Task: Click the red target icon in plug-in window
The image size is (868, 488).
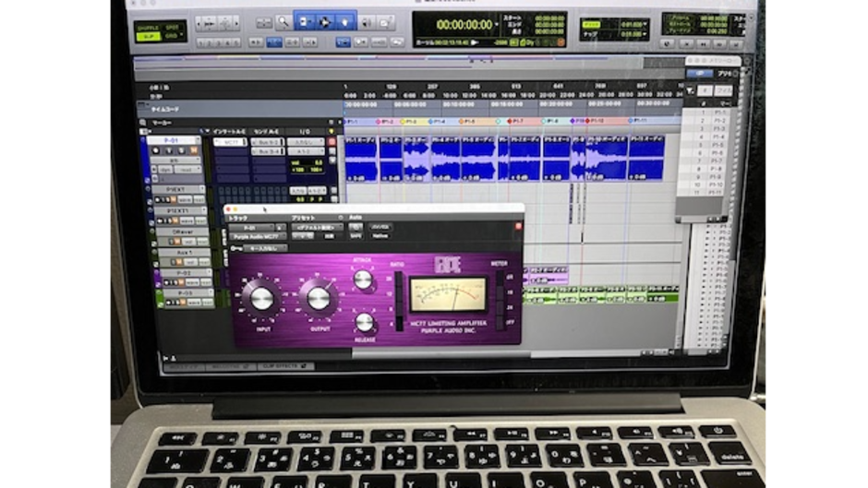Action: pyautogui.click(x=518, y=226)
